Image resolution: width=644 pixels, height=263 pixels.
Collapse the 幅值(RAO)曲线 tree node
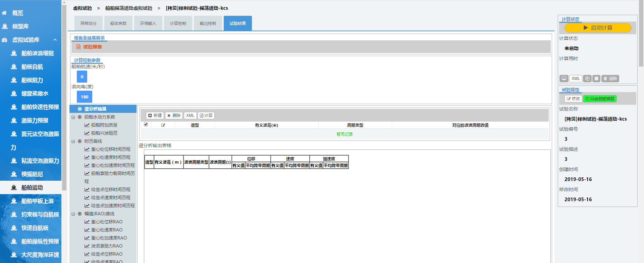(73, 214)
